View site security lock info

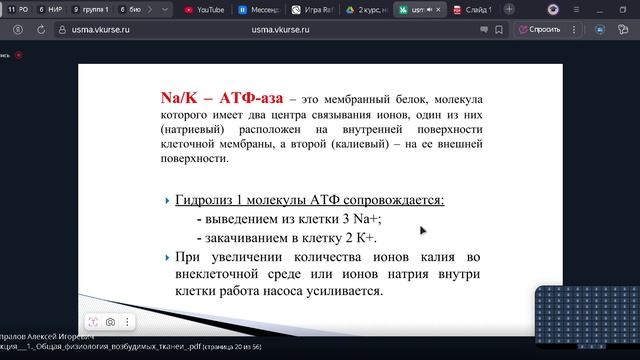coord(62,29)
